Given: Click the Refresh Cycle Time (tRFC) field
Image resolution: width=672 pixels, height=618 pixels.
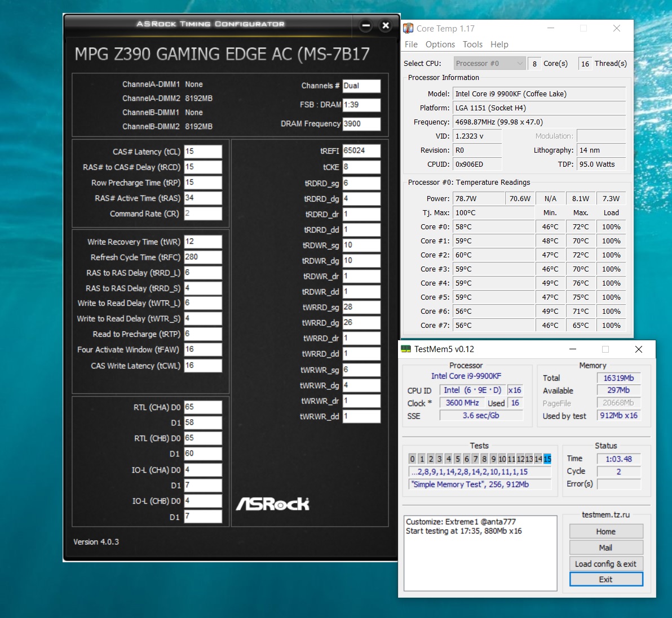Looking at the screenshot, I should click(203, 257).
